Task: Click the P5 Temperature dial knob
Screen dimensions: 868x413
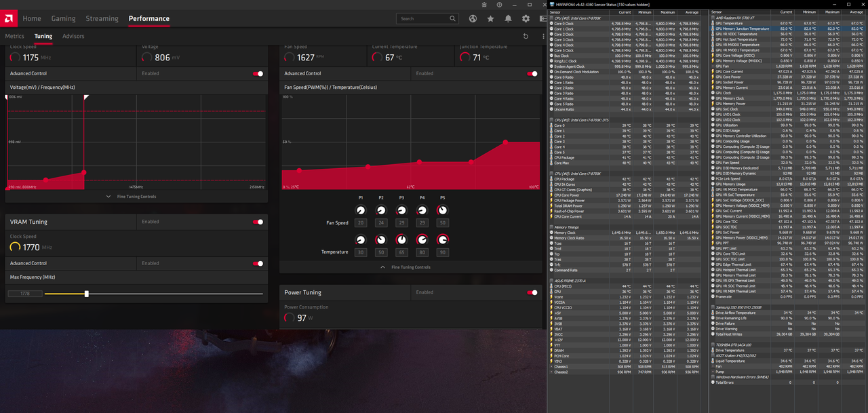Action: pyautogui.click(x=443, y=239)
